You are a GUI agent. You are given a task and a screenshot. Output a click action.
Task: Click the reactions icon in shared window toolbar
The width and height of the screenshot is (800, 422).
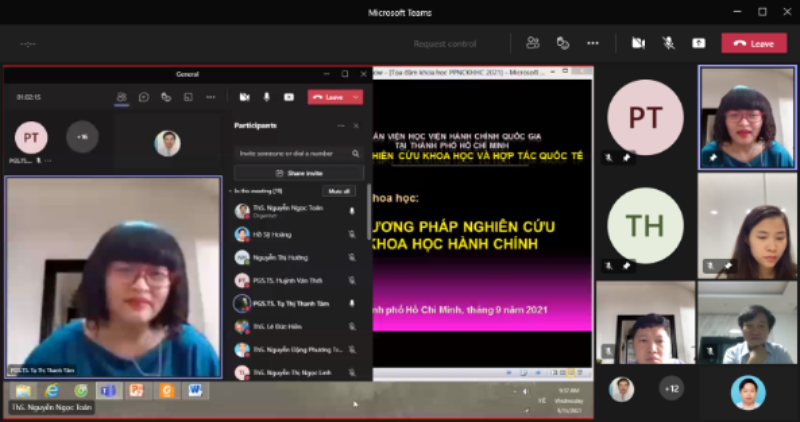click(x=166, y=97)
